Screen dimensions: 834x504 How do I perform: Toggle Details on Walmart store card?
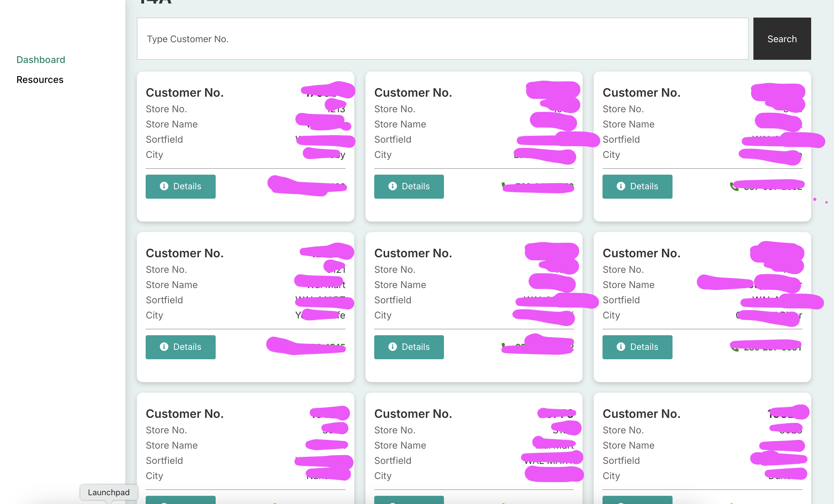[x=181, y=347]
